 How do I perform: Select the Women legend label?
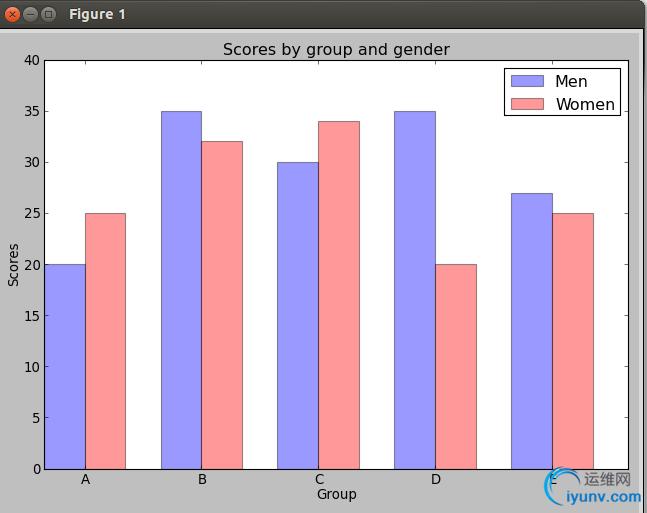click(585, 104)
